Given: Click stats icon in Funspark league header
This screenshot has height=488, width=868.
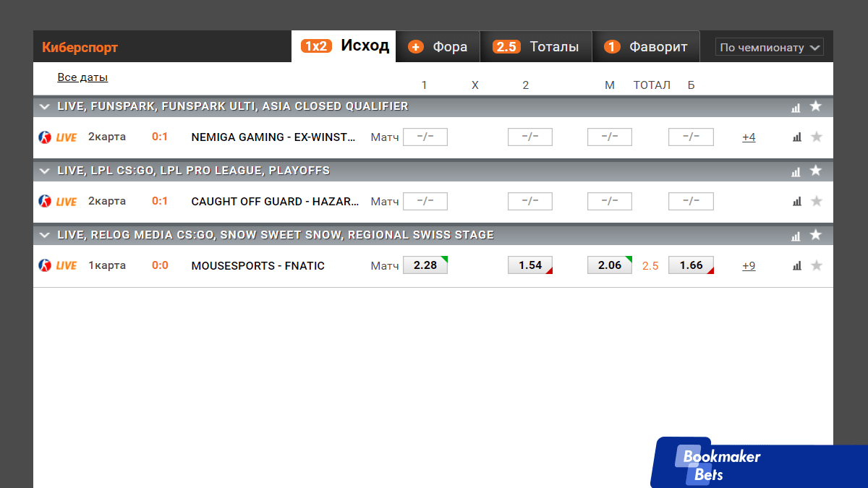Looking at the screenshot, I should (796, 107).
